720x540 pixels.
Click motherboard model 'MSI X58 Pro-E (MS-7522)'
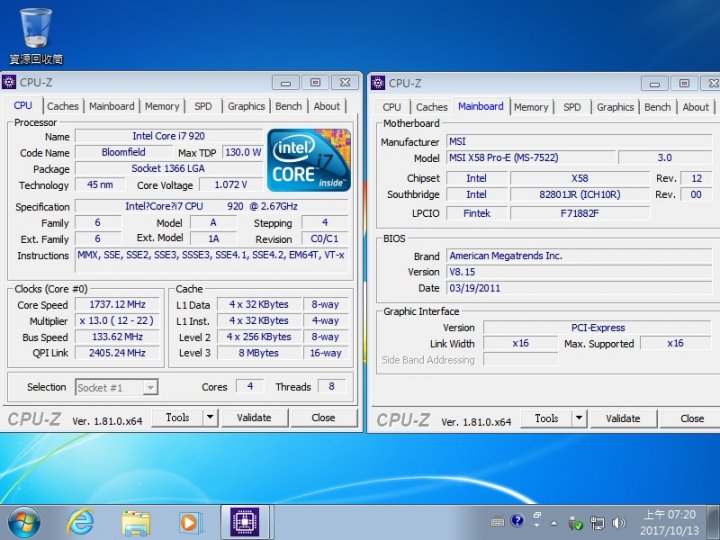point(530,158)
